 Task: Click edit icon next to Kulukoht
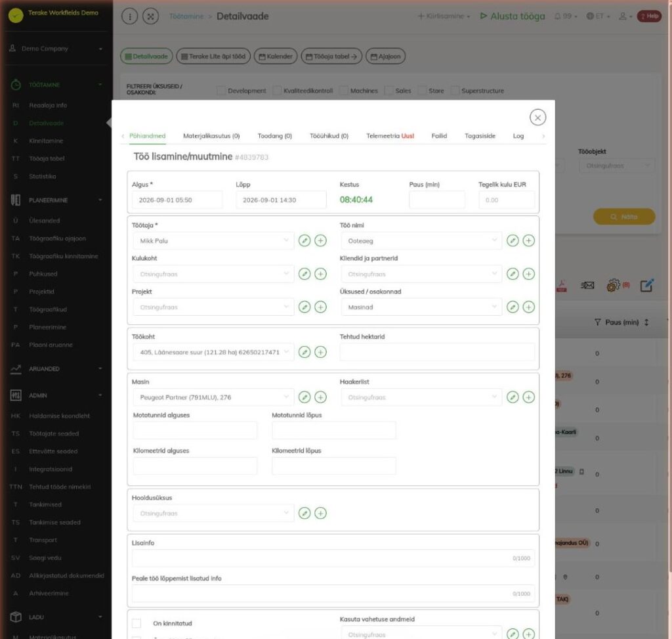tap(304, 274)
